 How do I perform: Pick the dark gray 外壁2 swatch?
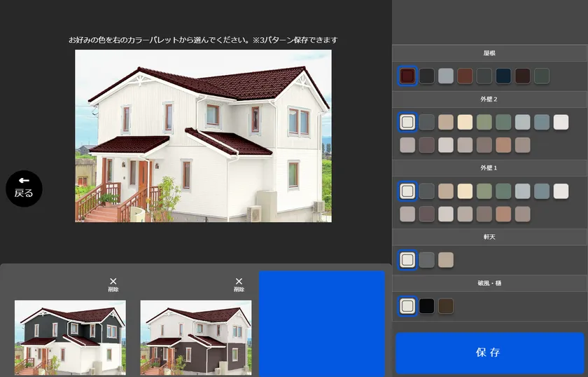coord(427,123)
